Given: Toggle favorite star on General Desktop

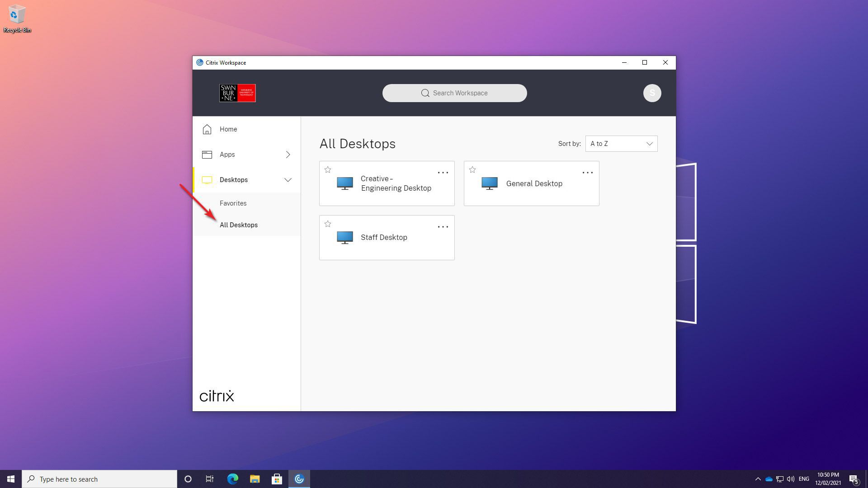Looking at the screenshot, I should (472, 170).
